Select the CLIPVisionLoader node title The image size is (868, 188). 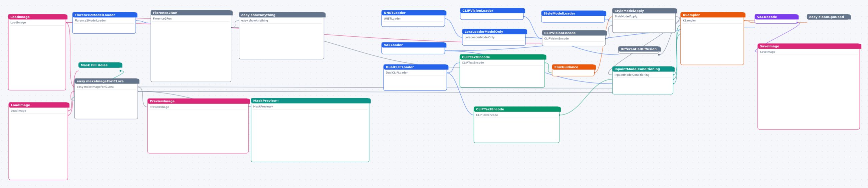[492, 11]
